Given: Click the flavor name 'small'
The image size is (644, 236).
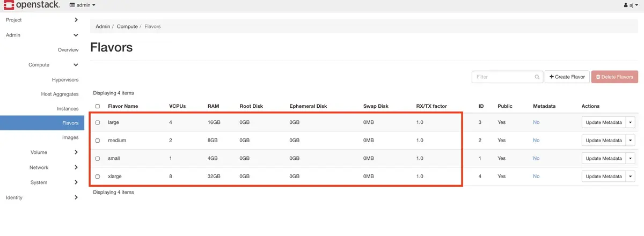Looking at the screenshot, I should pos(114,159).
